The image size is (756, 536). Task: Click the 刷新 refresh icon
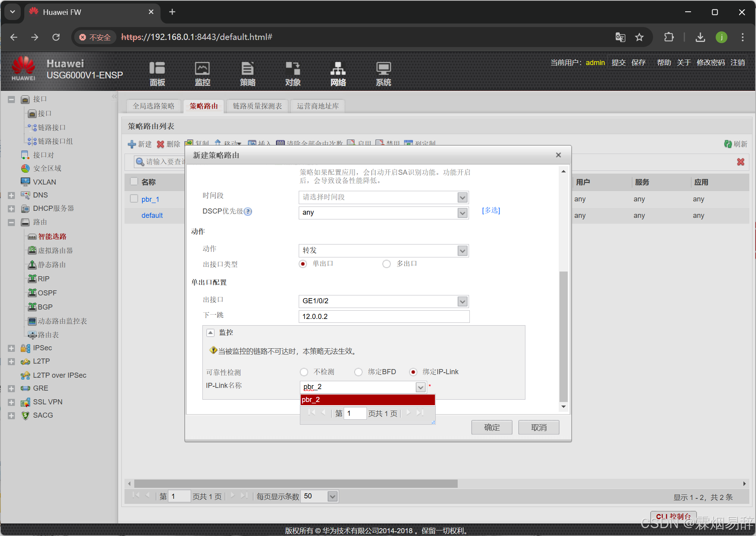coord(728,144)
